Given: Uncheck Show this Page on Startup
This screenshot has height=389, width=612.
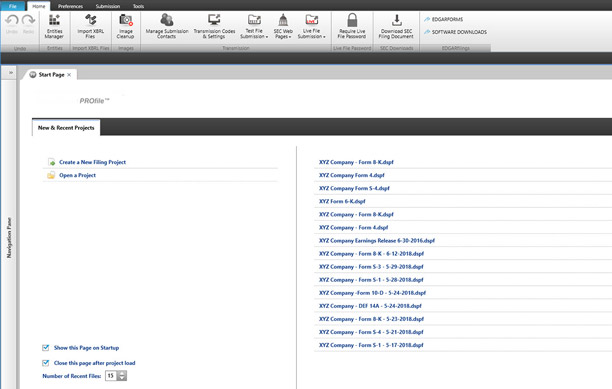Looking at the screenshot, I should [x=46, y=348].
